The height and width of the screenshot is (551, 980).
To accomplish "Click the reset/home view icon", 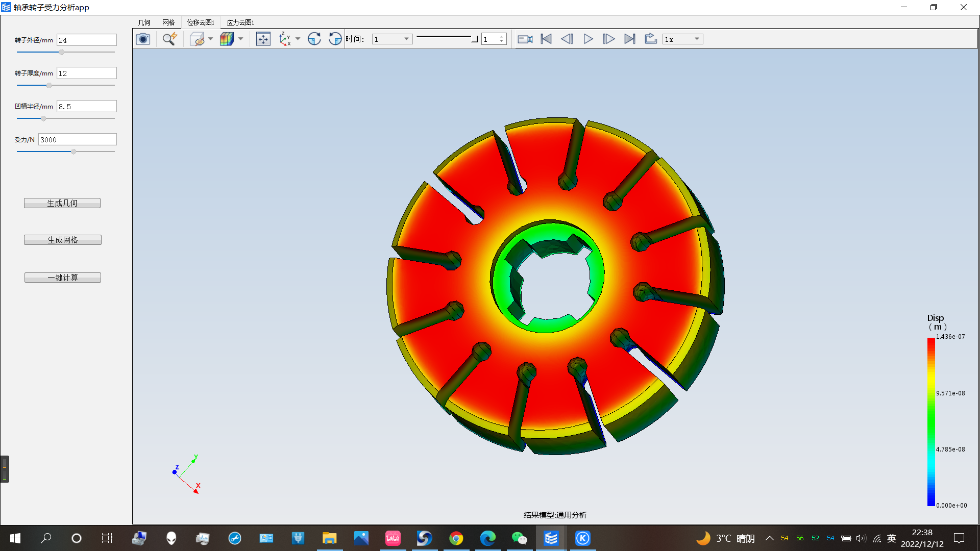I will [x=263, y=39].
